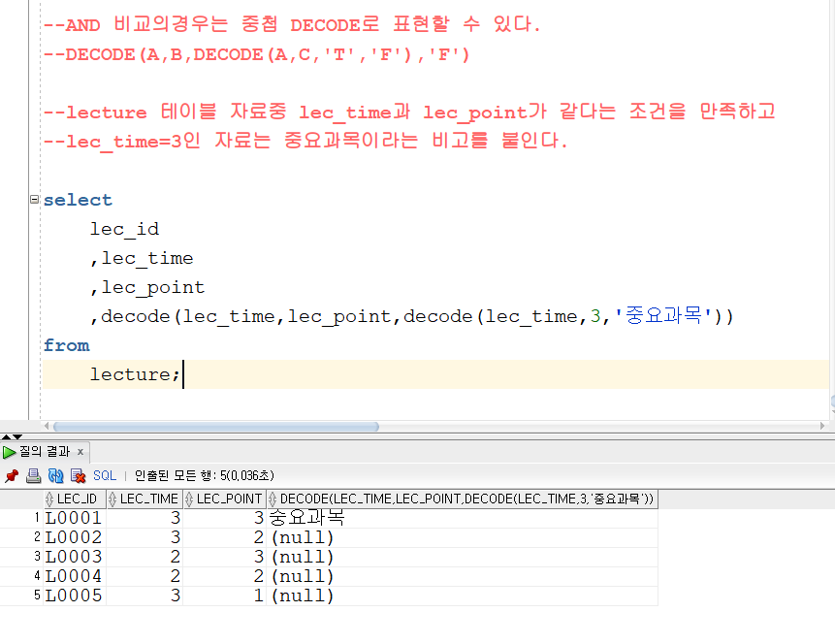Click the delete row icon in the results toolbar

pos(79,475)
